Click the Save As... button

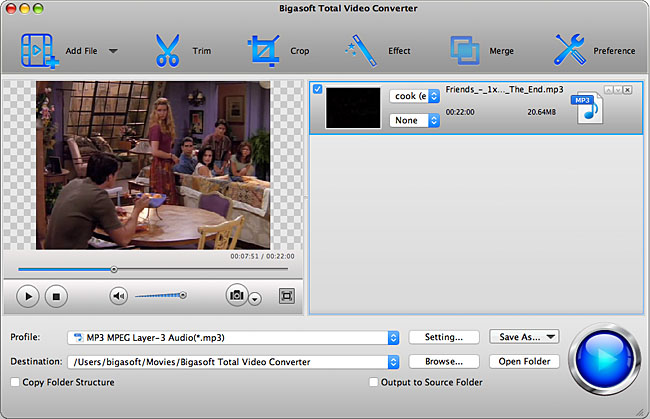[524, 337]
